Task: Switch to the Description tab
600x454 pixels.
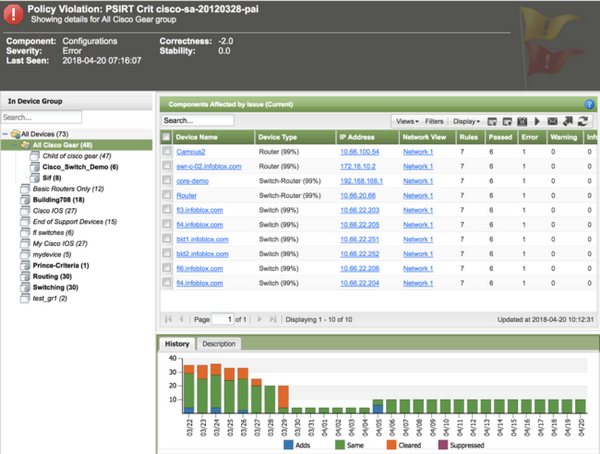Action: point(219,344)
